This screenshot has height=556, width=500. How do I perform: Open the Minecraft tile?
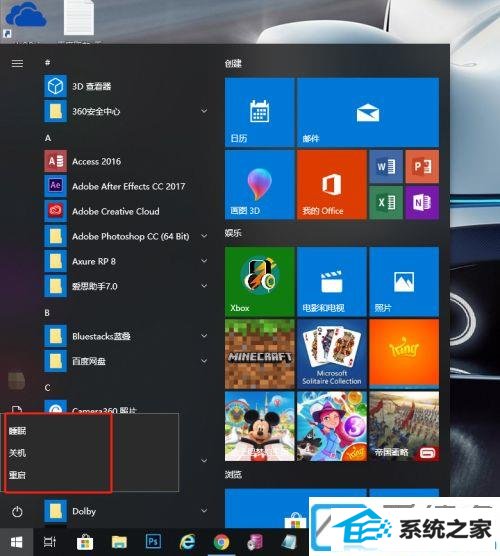260,354
